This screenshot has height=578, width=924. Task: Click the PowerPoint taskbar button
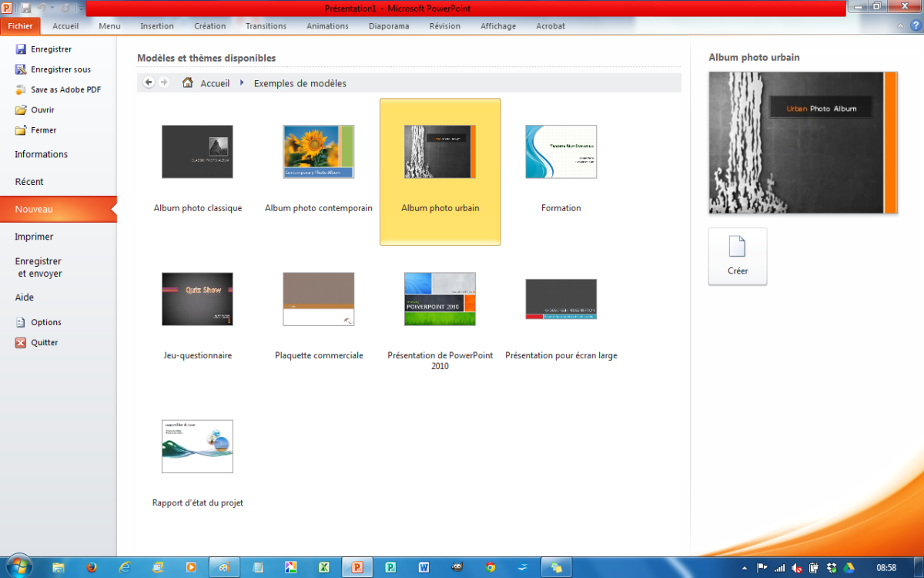click(x=357, y=567)
